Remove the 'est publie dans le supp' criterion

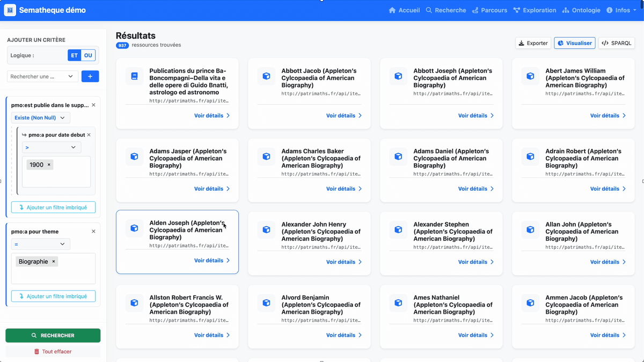(93, 105)
